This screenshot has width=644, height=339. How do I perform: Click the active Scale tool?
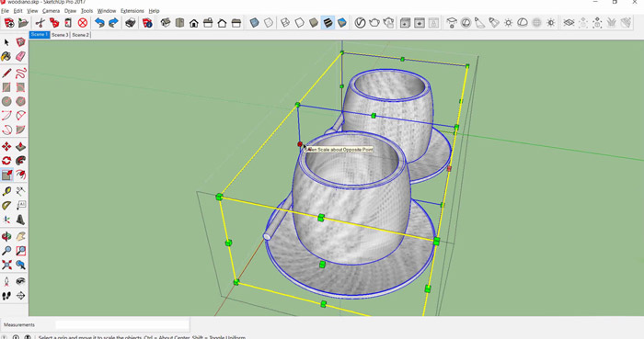click(x=6, y=175)
